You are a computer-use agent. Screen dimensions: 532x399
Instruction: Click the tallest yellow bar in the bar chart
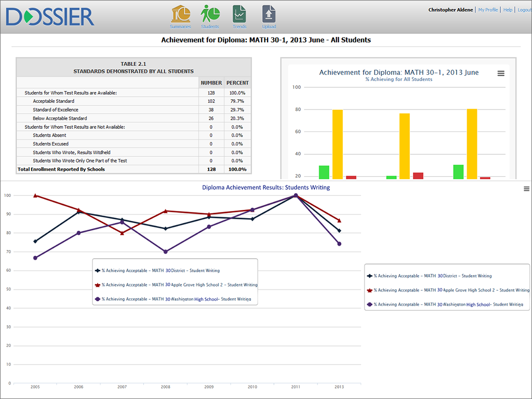472,143
